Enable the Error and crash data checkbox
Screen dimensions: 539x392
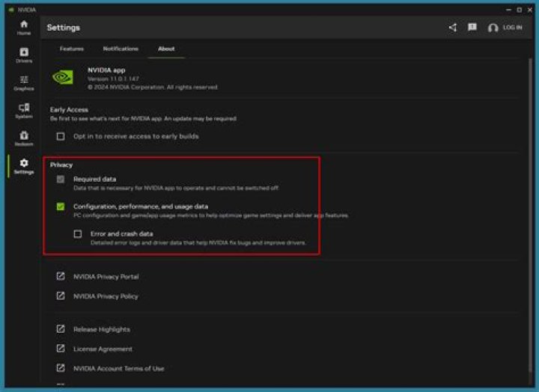pyautogui.click(x=78, y=234)
